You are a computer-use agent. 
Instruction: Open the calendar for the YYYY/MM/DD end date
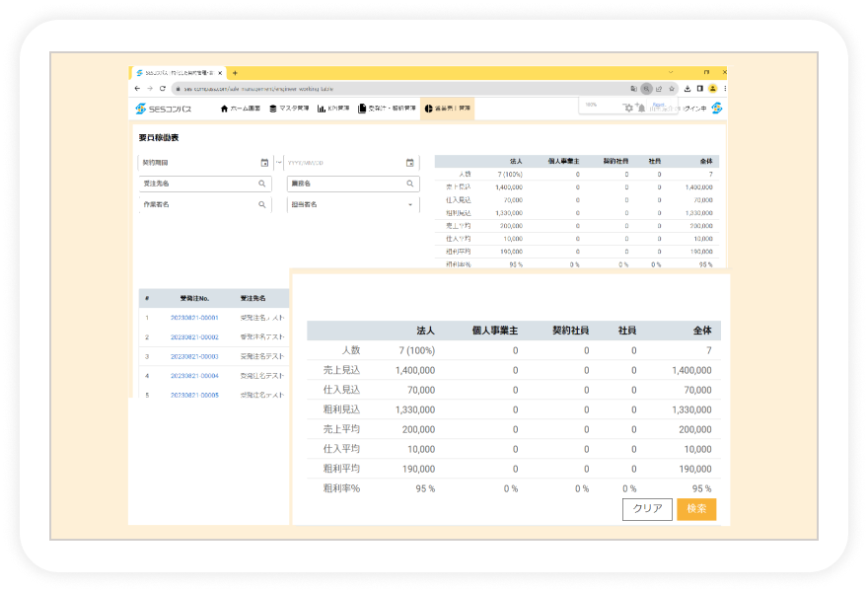point(409,163)
